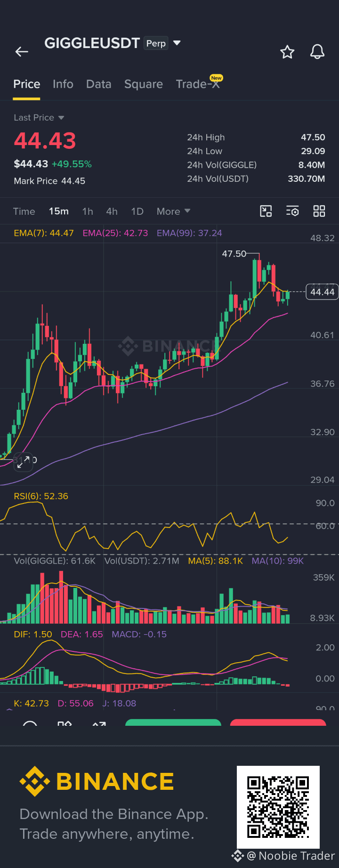Tap the DEA: 1.65 label
The image size is (339, 868).
[82, 634]
